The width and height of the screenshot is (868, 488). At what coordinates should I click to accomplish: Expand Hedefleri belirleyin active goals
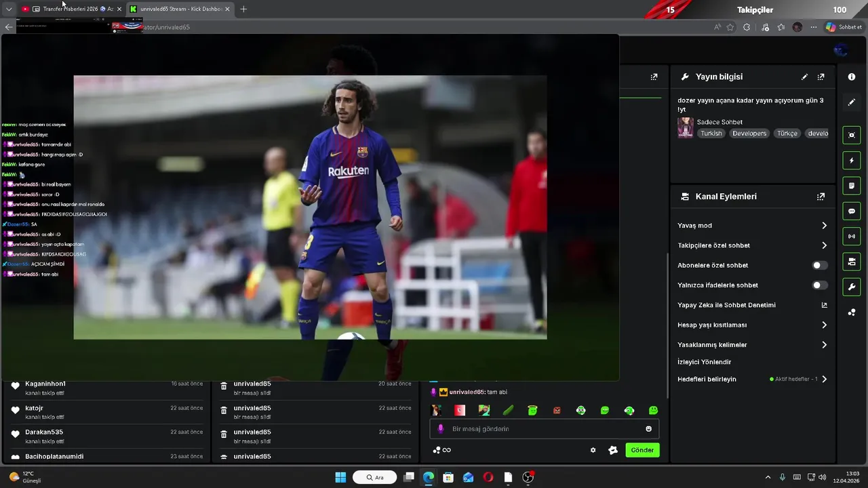(825, 380)
